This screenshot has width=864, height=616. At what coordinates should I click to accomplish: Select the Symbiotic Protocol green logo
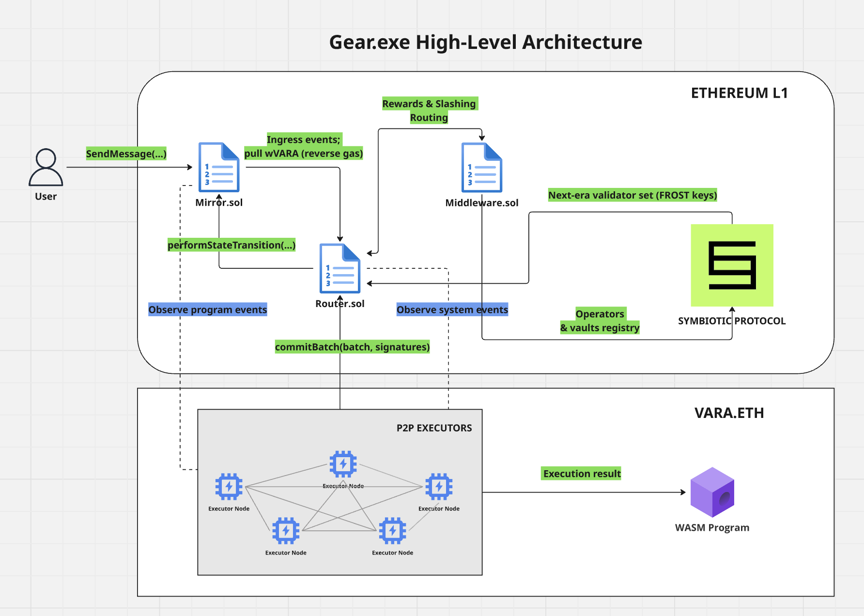click(x=732, y=265)
